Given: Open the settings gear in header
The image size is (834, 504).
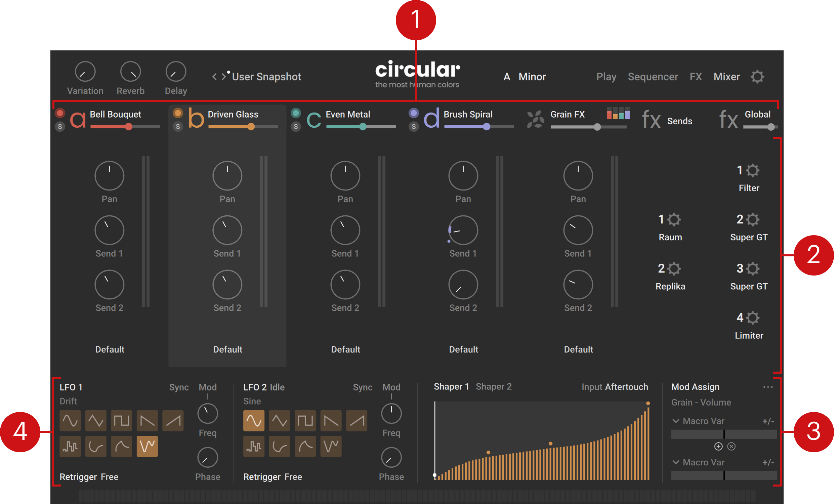Looking at the screenshot, I should coord(757,77).
